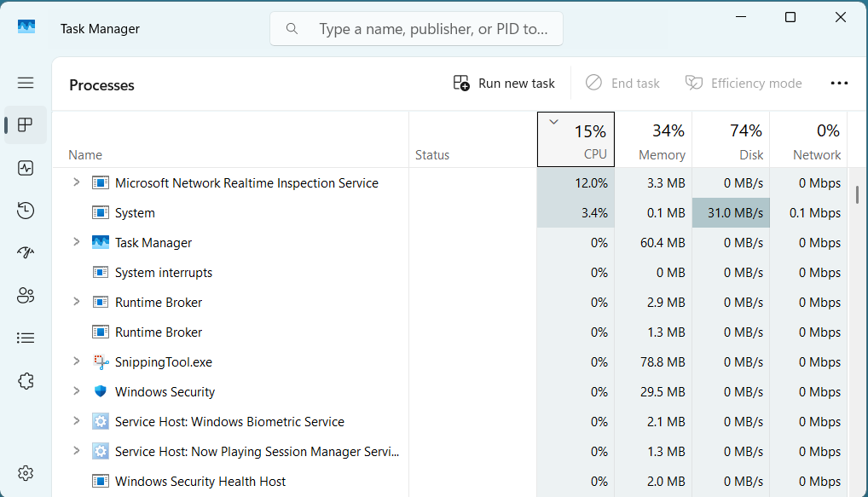
Task: Open the more options ellipsis menu
Action: point(839,83)
